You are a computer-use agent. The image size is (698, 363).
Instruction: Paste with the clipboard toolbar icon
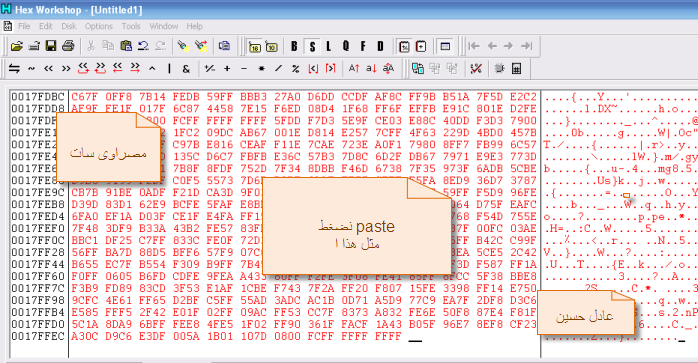(126, 46)
